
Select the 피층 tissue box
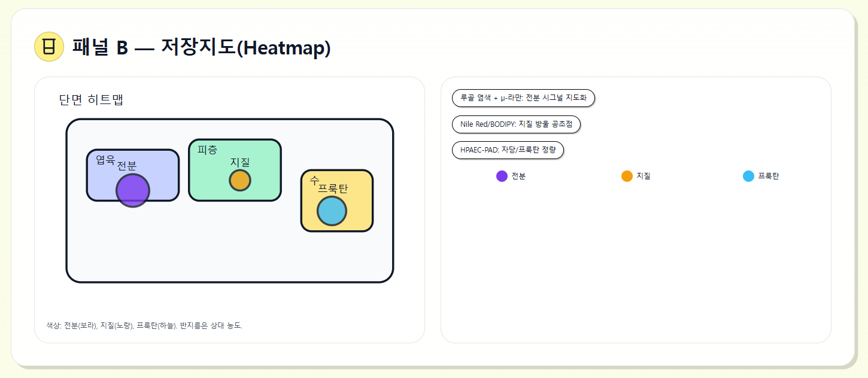pyautogui.click(x=235, y=170)
